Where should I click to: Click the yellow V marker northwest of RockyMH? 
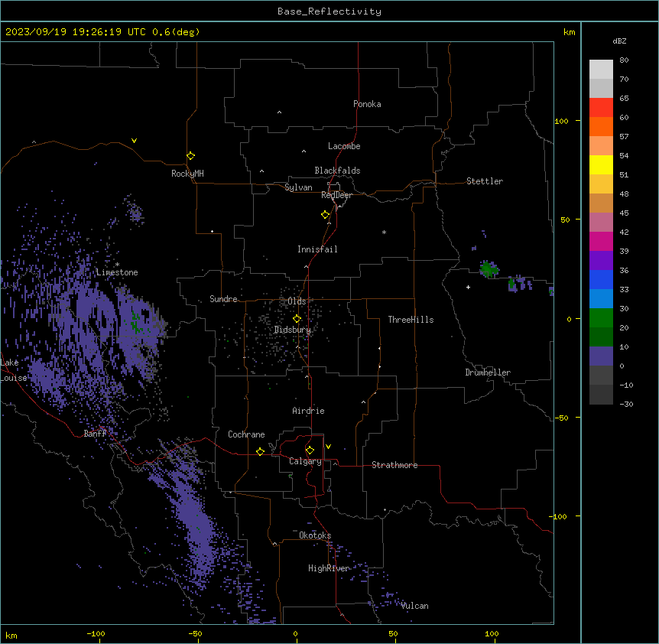click(x=134, y=141)
